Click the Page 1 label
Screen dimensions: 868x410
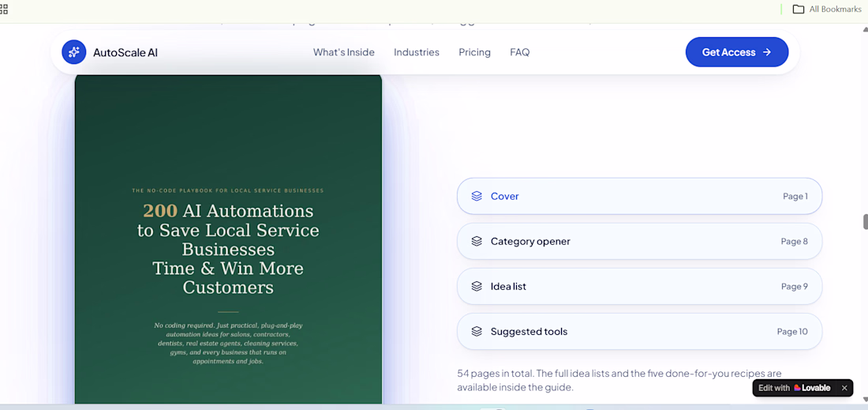tap(795, 196)
